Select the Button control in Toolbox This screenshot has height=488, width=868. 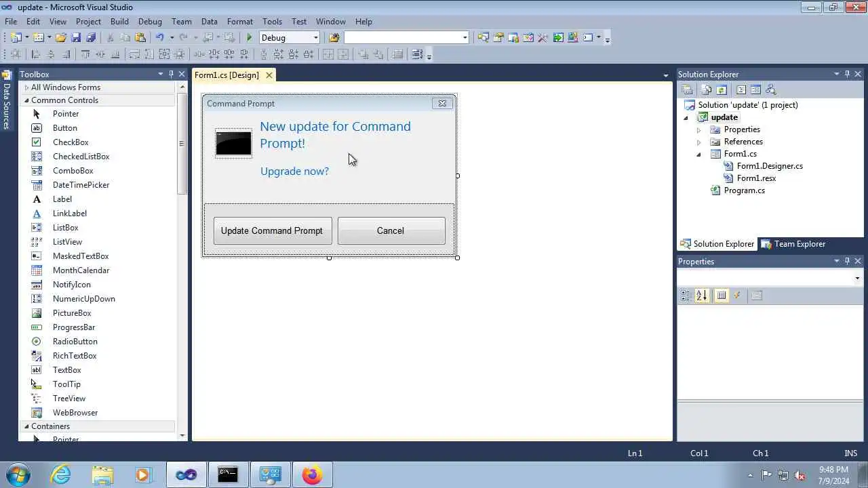click(65, 128)
